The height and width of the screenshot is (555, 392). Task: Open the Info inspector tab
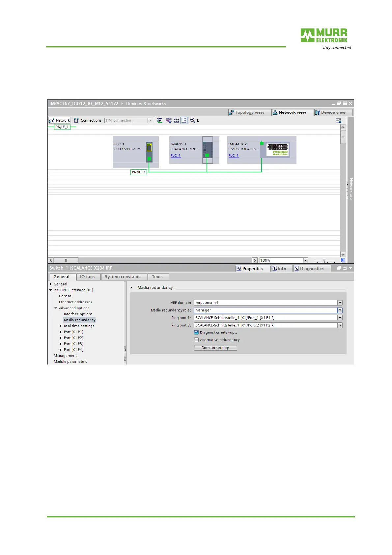pos(279,269)
